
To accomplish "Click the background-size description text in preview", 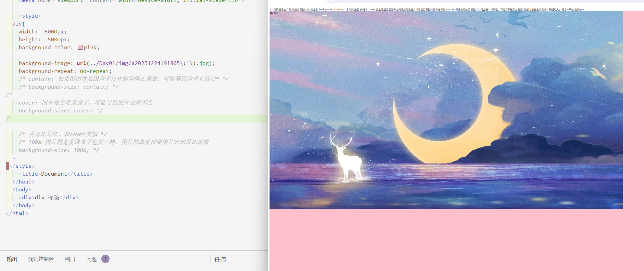I will [x=426, y=9].
